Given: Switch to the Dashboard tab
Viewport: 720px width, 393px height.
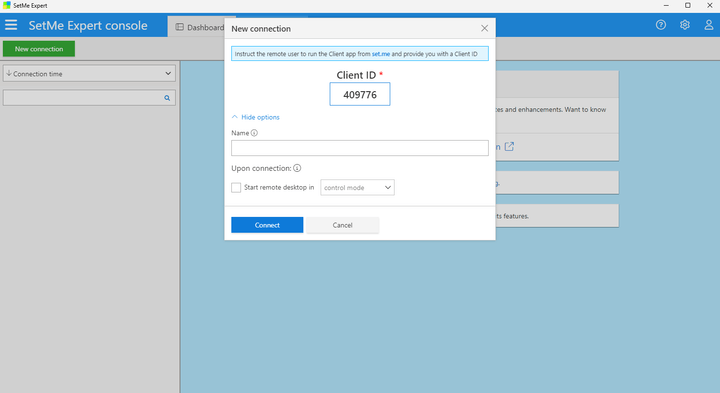Looking at the screenshot, I should 200,27.
